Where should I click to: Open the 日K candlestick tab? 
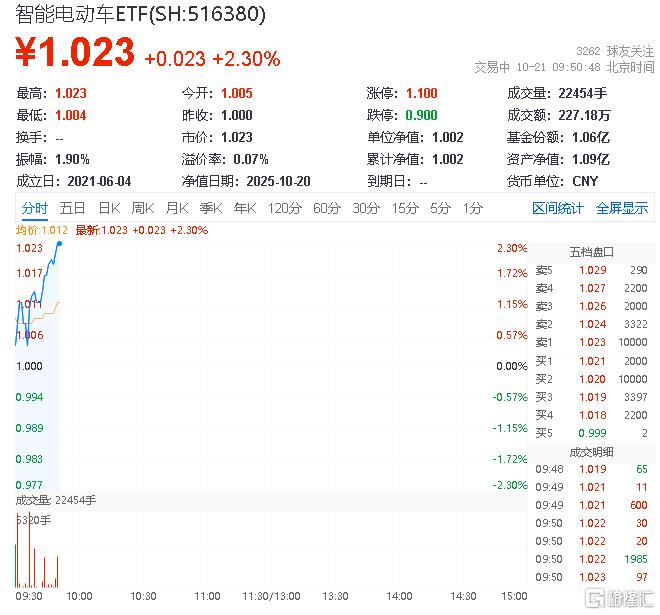(108, 208)
